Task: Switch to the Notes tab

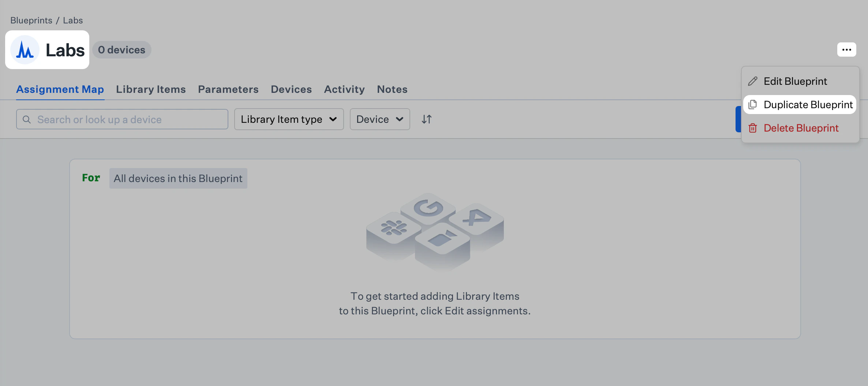Action: coord(392,89)
